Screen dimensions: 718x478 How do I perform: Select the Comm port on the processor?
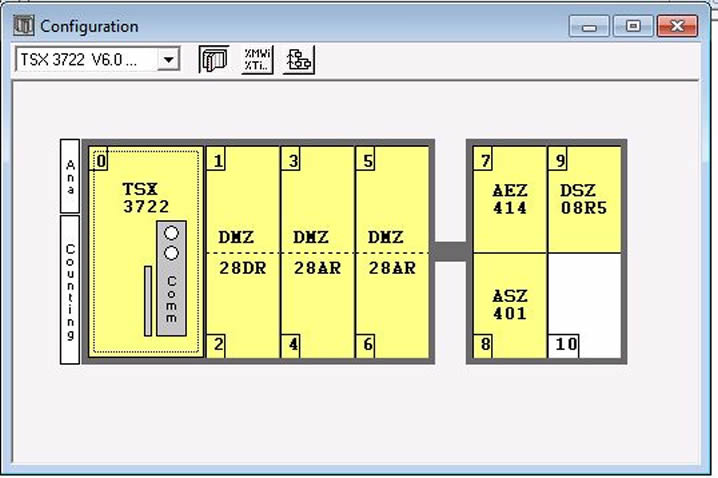(x=171, y=278)
